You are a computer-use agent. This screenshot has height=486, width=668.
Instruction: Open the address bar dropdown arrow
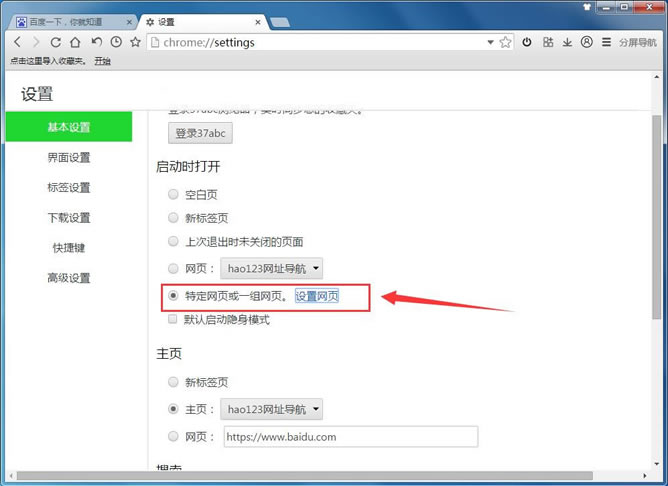tap(490, 42)
